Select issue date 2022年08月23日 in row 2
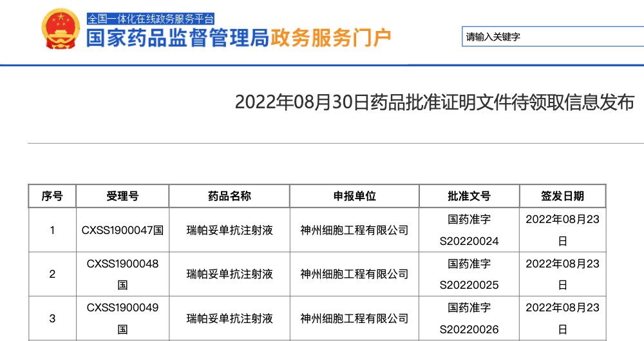The width and height of the screenshot is (644, 341). [x=563, y=274]
